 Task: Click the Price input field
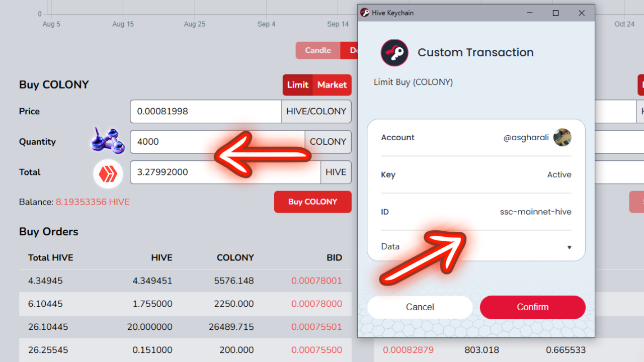click(x=206, y=112)
